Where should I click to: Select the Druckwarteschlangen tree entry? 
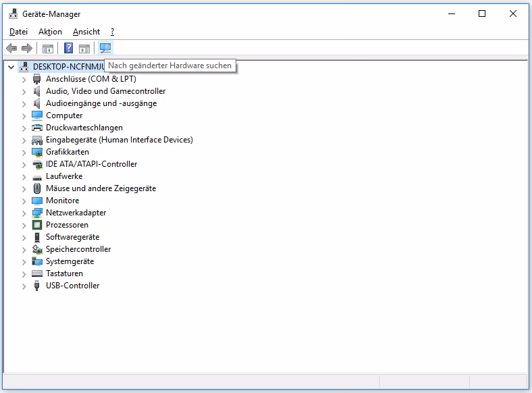pos(84,128)
